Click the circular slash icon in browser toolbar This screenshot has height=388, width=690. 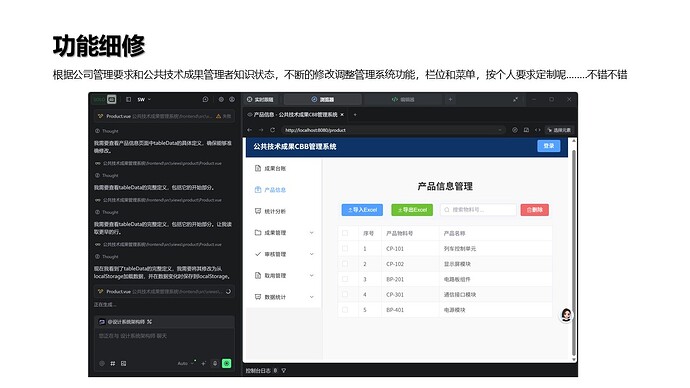pos(514,130)
